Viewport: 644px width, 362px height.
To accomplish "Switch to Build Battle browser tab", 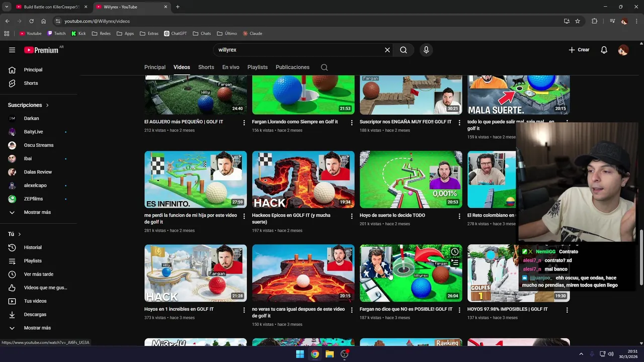I will 51,7.
